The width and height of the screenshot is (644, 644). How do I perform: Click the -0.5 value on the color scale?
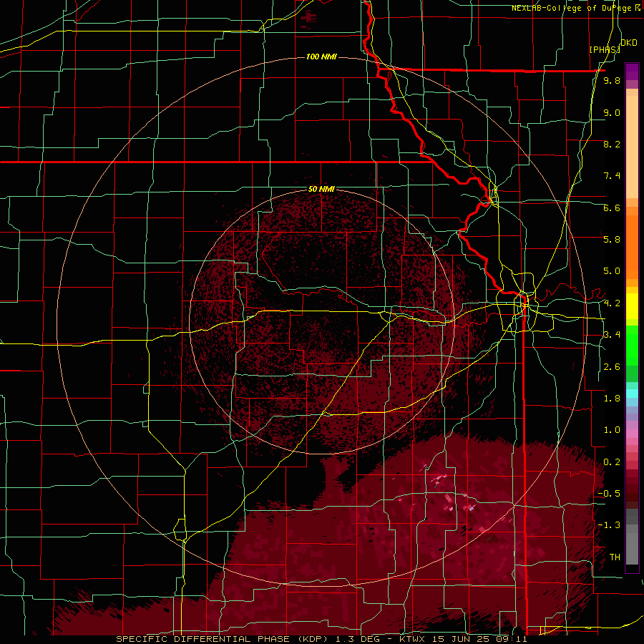coord(609,493)
